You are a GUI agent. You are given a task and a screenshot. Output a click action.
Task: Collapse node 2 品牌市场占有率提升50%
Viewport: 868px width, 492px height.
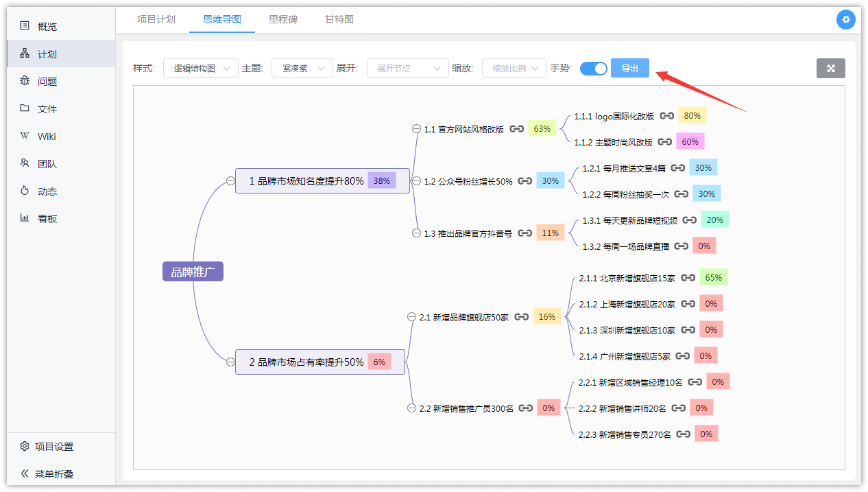pyautogui.click(x=230, y=362)
